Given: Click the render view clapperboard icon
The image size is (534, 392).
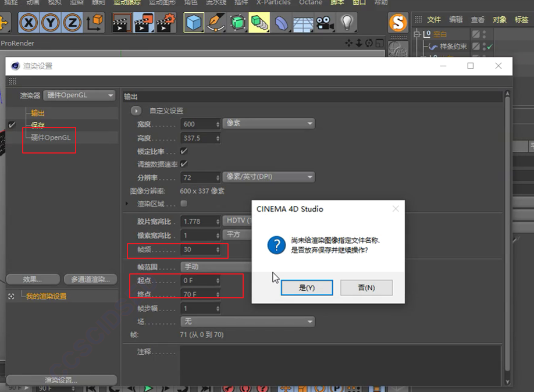Looking at the screenshot, I should 122,23.
